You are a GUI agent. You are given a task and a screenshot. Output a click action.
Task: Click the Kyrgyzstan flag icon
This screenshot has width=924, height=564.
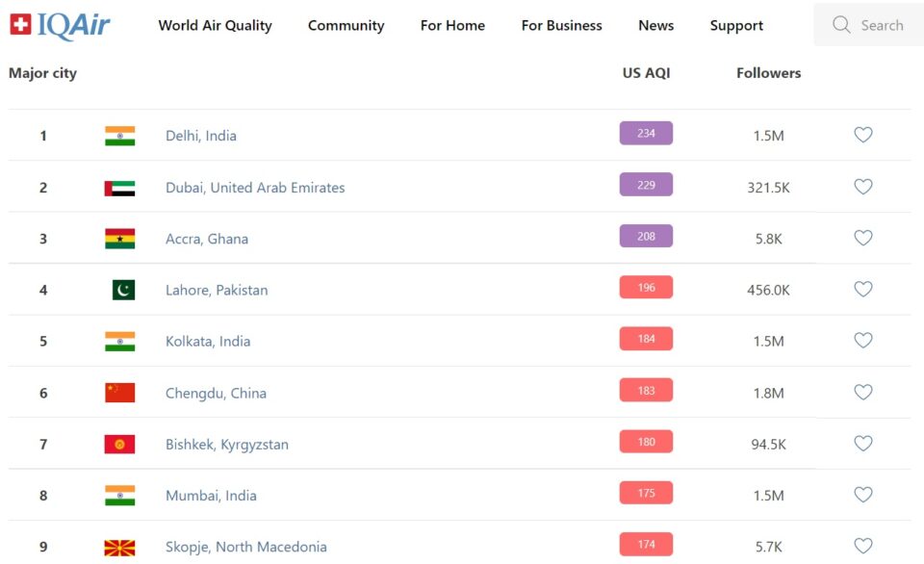click(x=119, y=444)
